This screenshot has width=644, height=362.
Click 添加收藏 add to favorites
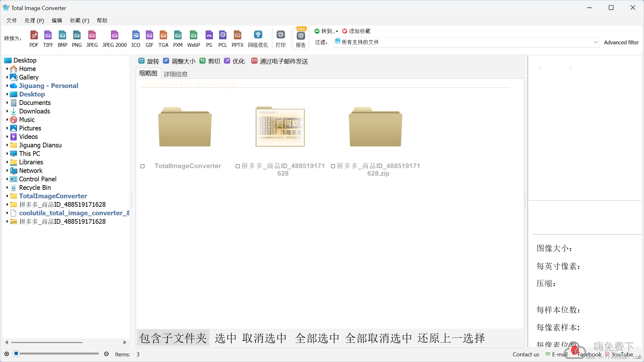[356, 31]
